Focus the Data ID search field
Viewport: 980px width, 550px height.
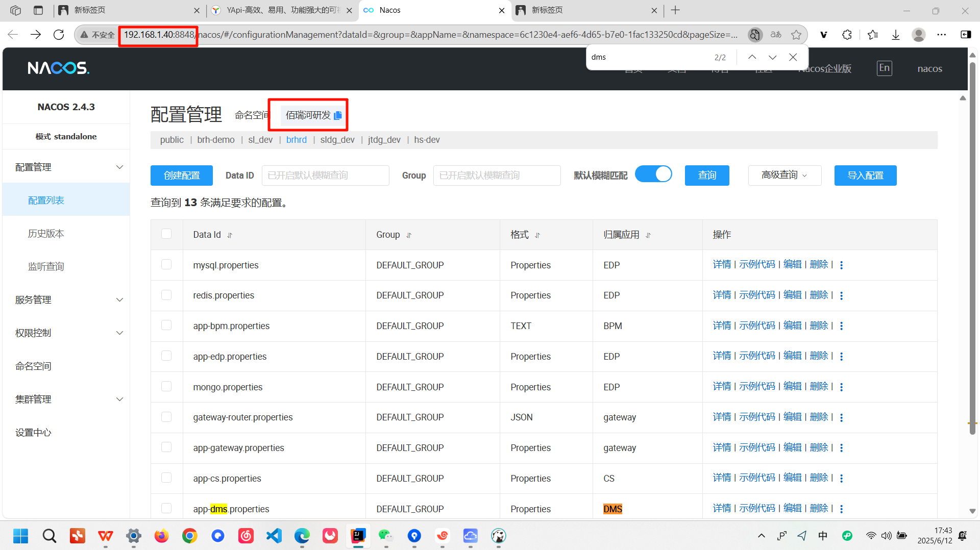tap(325, 176)
